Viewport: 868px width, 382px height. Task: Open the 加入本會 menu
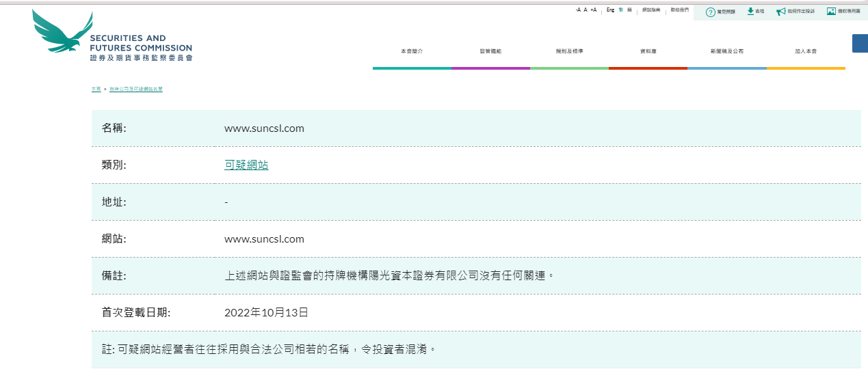[806, 52]
